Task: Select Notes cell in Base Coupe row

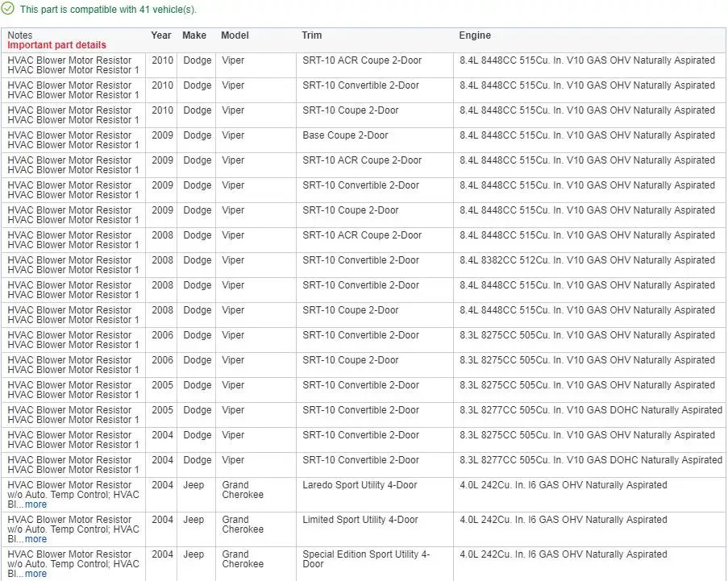Action: click(x=73, y=140)
